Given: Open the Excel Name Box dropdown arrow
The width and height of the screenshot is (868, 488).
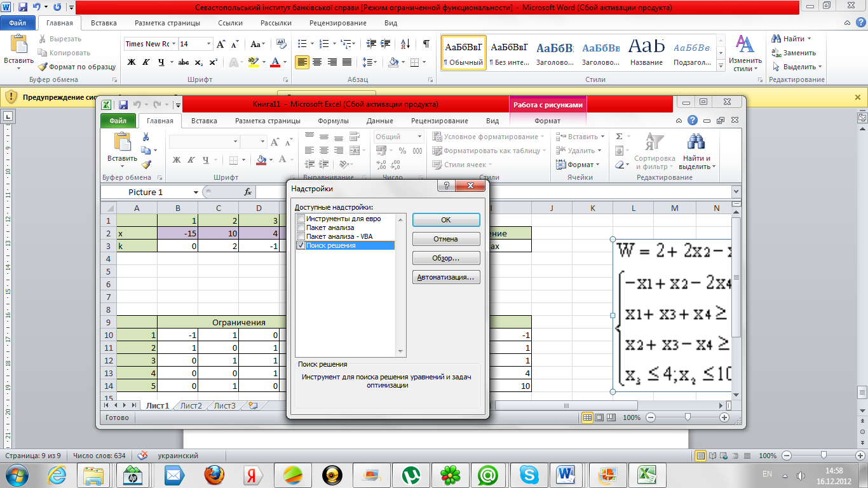Looking at the screenshot, I should pos(196,192).
